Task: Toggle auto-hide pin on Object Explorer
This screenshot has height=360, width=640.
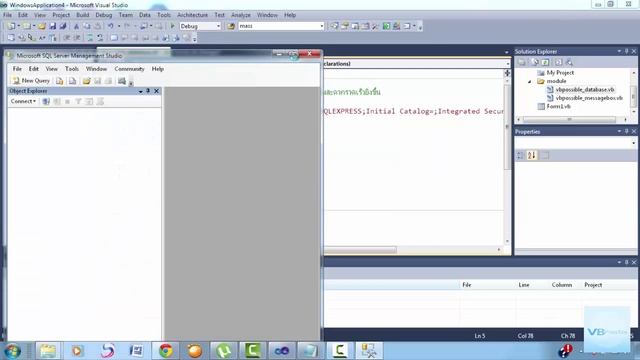Action: point(148,91)
